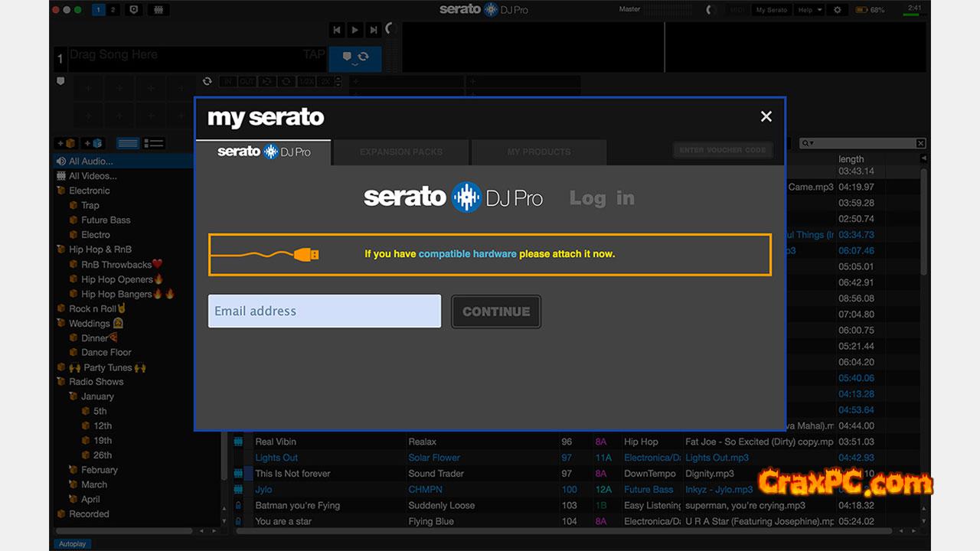The width and height of the screenshot is (980, 551).
Task: Select the All Audio library item
Action: pos(90,161)
